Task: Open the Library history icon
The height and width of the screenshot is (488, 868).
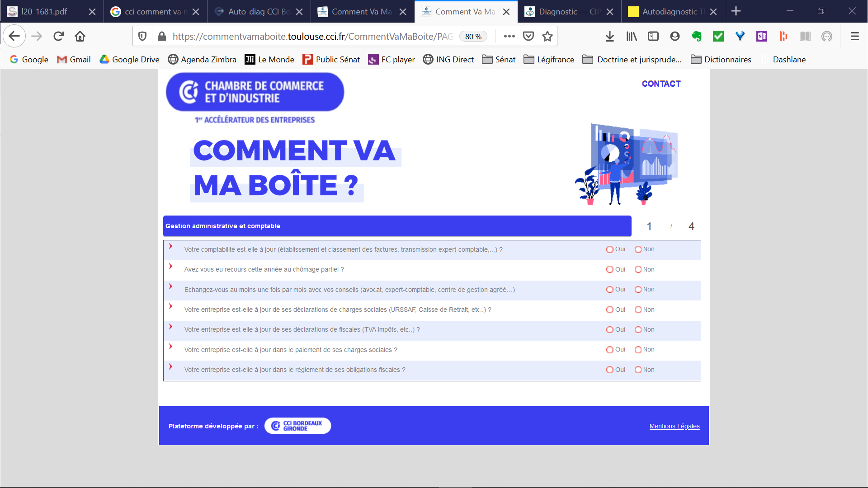Action: point(631,36)
